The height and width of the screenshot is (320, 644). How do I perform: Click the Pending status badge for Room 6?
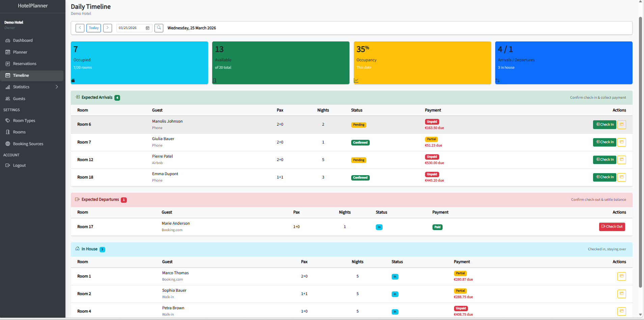pos(359,125)
